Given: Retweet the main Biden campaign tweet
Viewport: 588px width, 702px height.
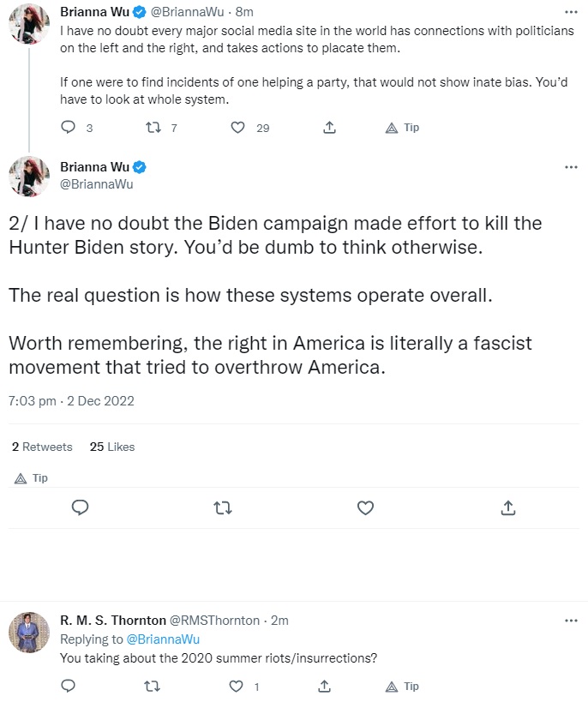Looking at the screenshot, I should tap(223, 508).
